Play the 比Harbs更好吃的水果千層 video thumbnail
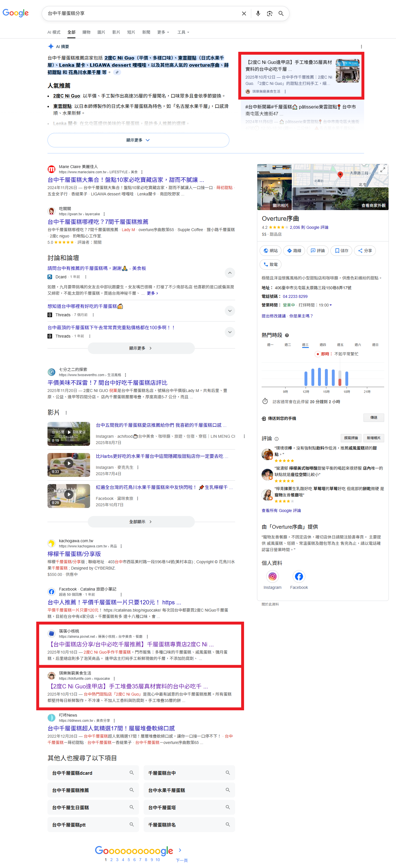396x868 pixels. [69, 464]
